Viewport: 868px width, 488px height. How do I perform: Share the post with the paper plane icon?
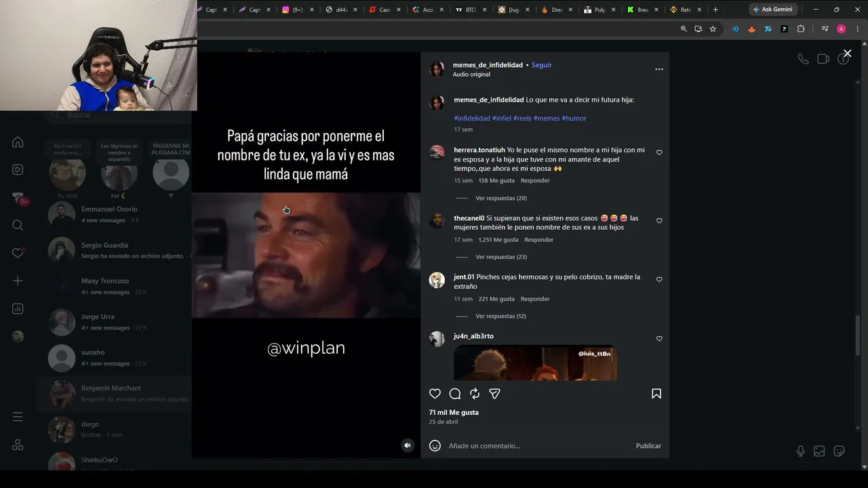tap(495, 394)
